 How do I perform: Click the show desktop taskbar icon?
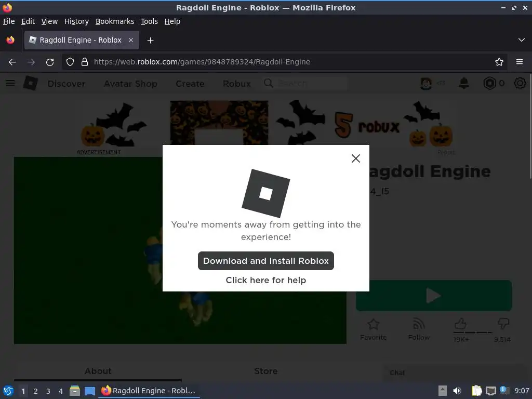(90, 391)
